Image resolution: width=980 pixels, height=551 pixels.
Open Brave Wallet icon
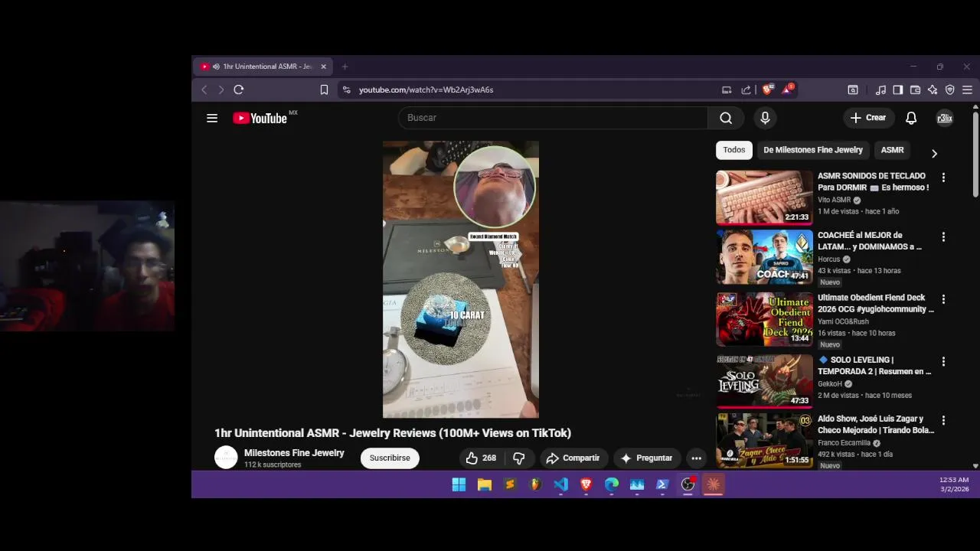tap(915, 90)
